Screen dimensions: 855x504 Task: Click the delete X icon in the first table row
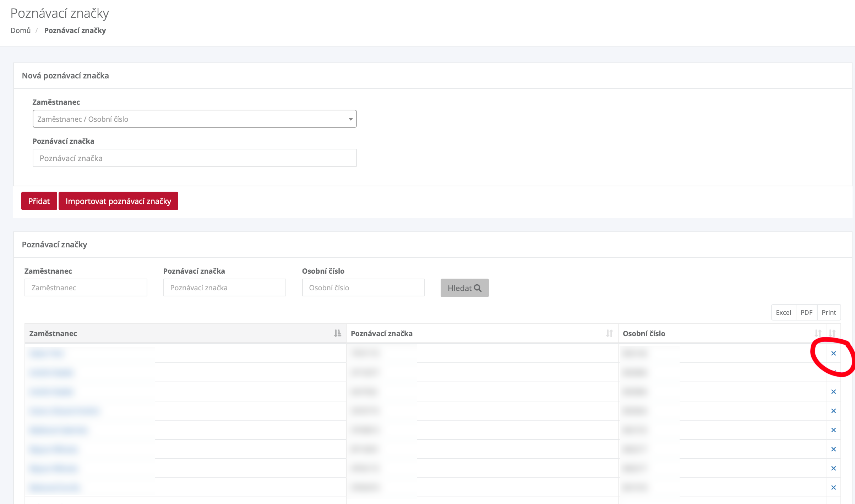(833, 353)
